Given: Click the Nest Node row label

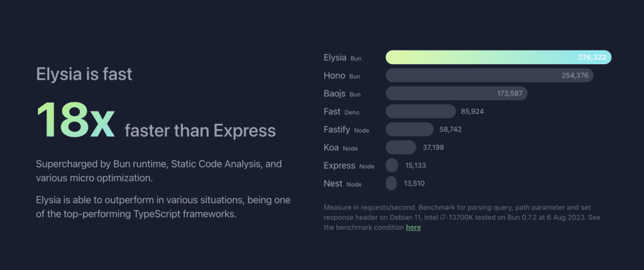Looking at the screenshot, I should [343, 184].
